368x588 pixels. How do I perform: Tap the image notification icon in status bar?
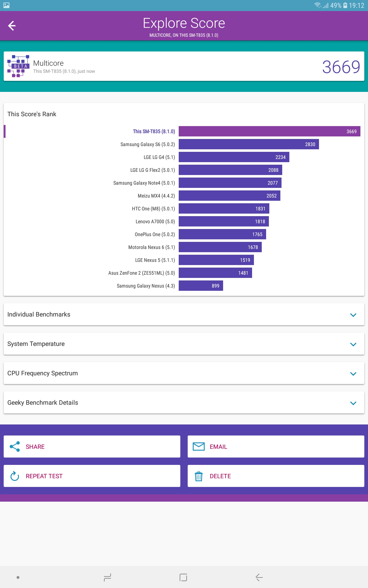pyautogui.click(x=7, y=5)
